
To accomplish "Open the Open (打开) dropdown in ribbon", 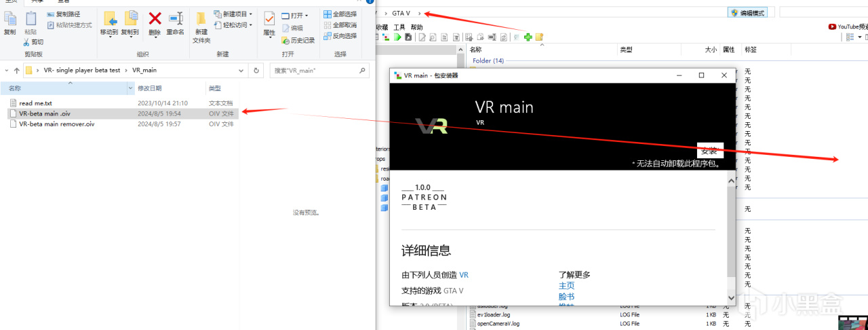I will (295, 16).
